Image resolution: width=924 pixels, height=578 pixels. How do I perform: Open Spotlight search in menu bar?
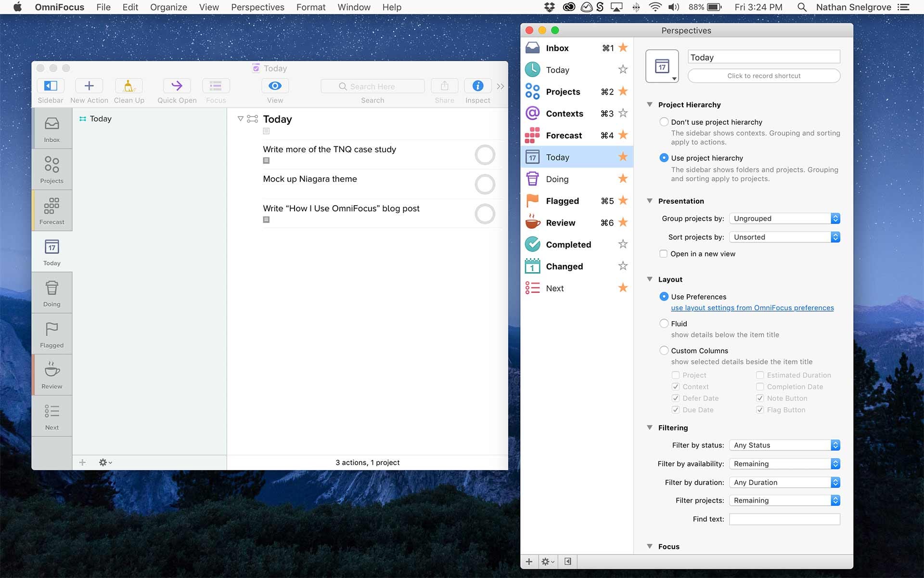click(x=802, y=7)
